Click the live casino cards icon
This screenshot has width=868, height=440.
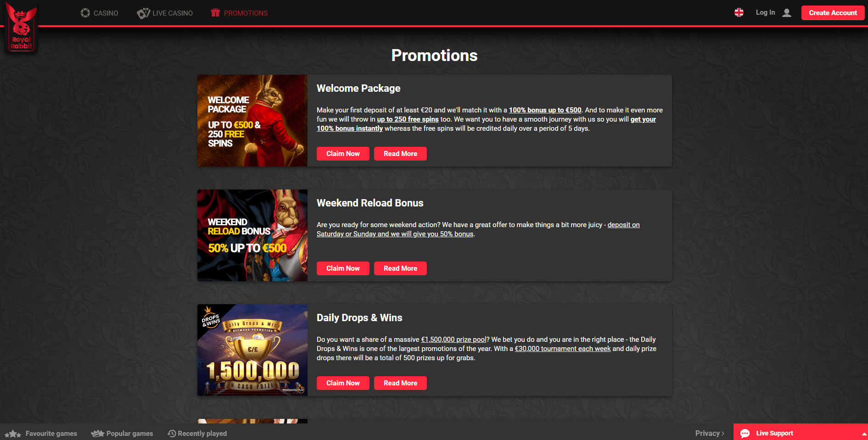coord(143,13)
